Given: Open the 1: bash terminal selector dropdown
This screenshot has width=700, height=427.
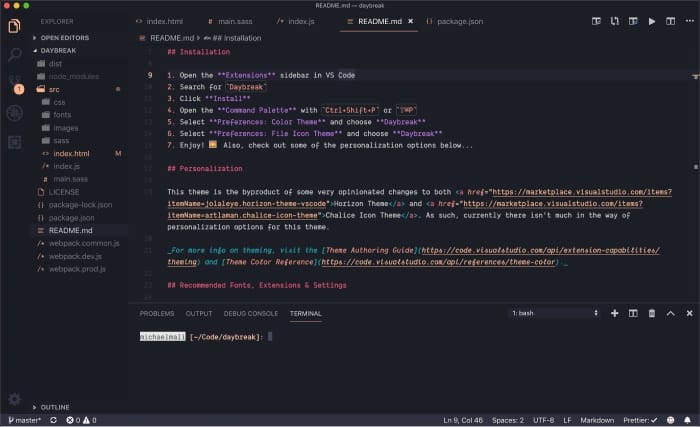Looking at the screenshot, I should (x=554, y=313).
